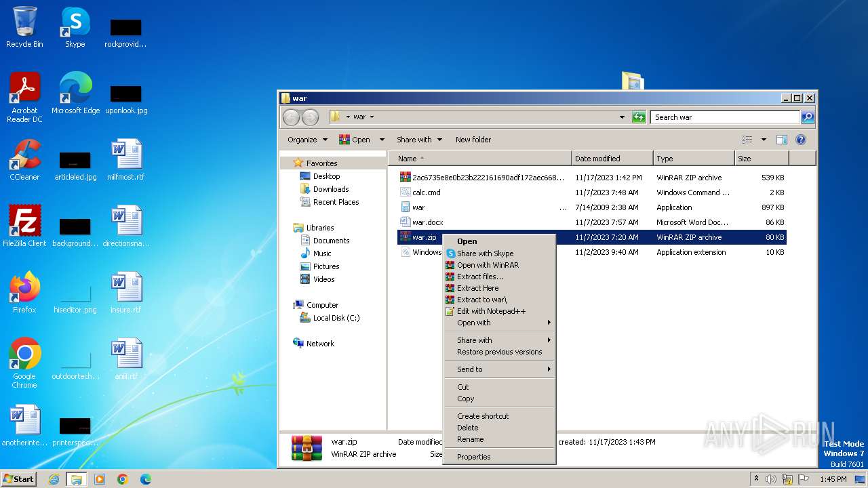Viewport: 868px width, 488px height.
Task: Open the Organize dropdown menu
Action: pos(307,140)
